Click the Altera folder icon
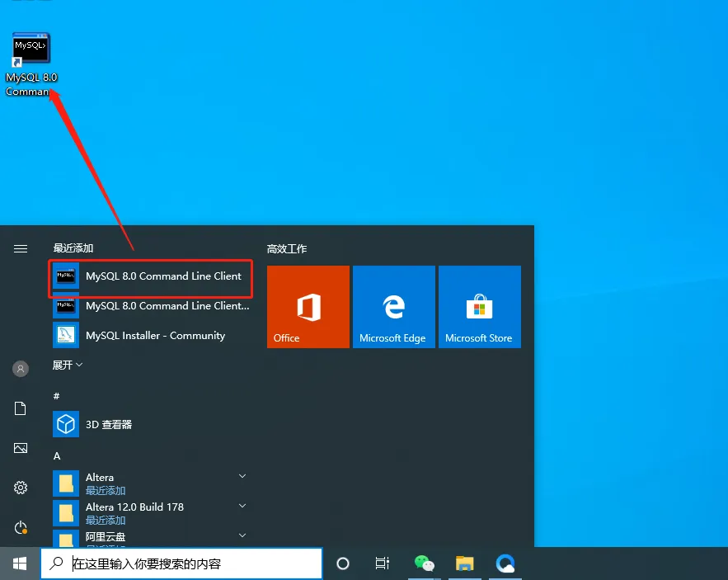This screenshot has height=580, width=728. tap(65, 483)
